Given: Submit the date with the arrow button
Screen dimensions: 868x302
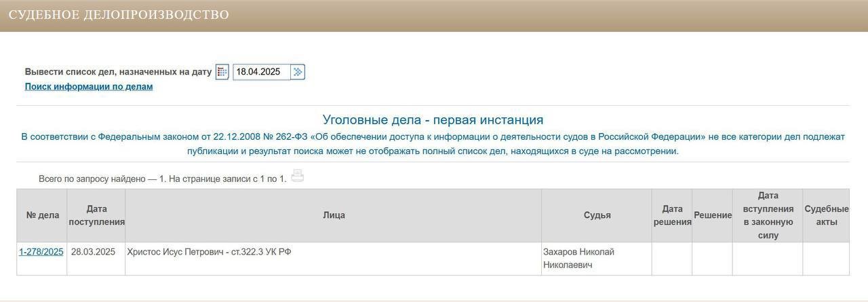Looking at the screenshot, I should [298, 72].
